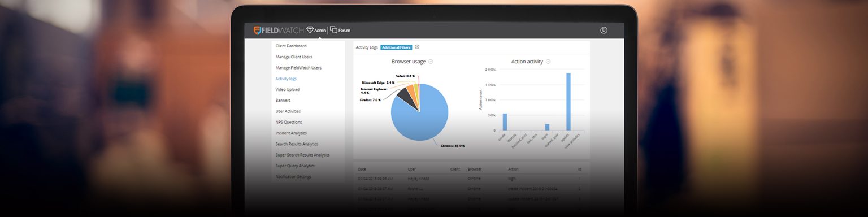
Task: Click the '2 000k' y-axis label
Action: click(x=491, y=70)
